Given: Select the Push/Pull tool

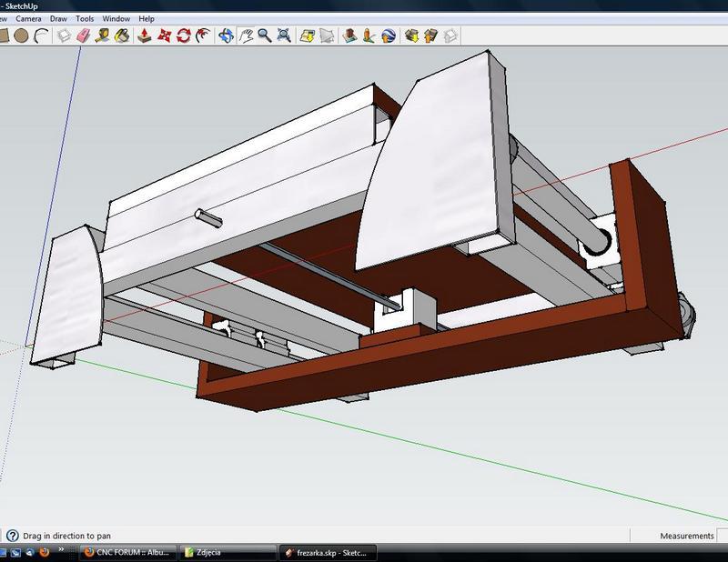Looking at the screenshot, I should click(145, 35).
